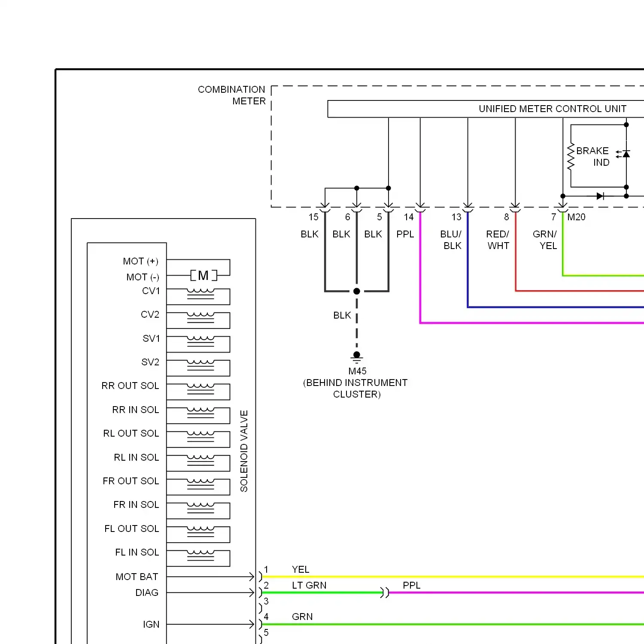Screen dimensions: 644x644
Task: Select the FL IN SOL coil symbol
Action: point(200,555)
